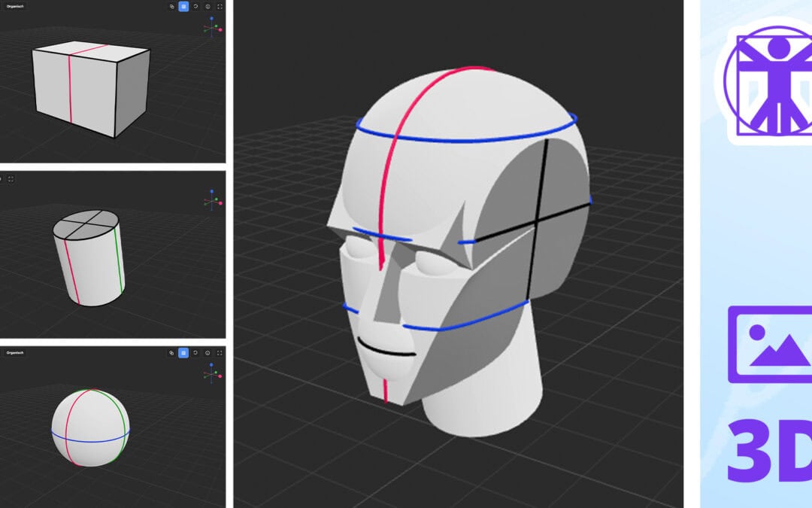The width and height of the screenshot is (812, 508).
Task: Toggle the blue grid button in cube viewport
Action: tap(183, 6)
